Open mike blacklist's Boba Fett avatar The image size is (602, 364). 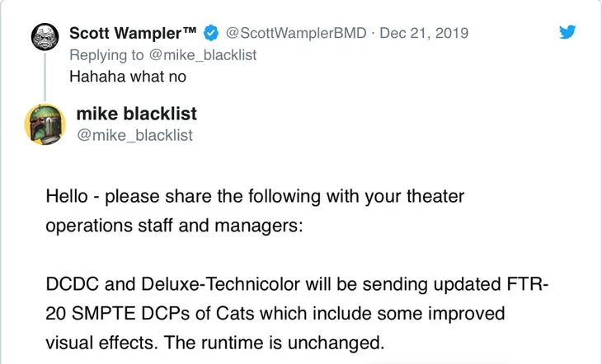point(45,124)
